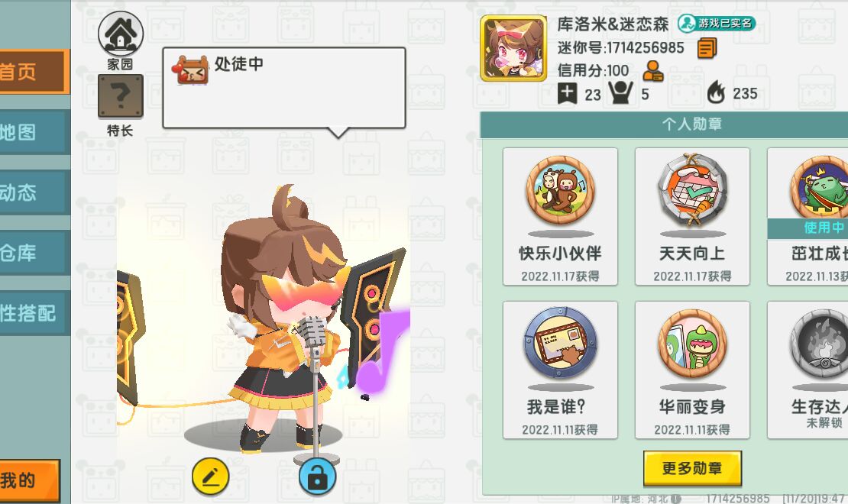Switch to the 首页 tab

(x=34, y=72)
